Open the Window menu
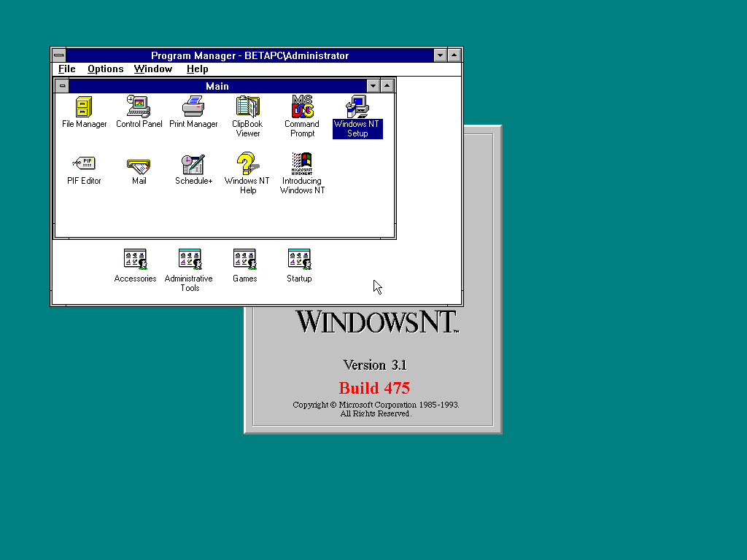Screen dimensions: 747x560 [x=153, y=69]
